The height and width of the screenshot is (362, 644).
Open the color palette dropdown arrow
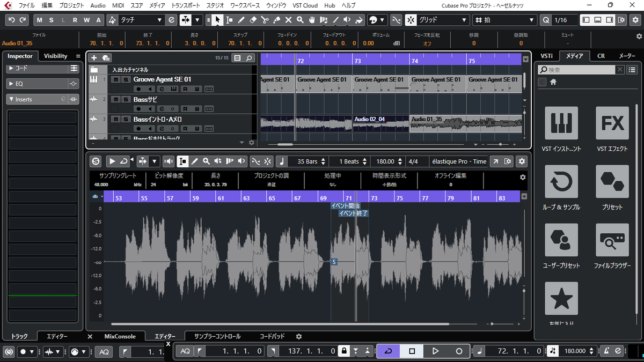click(x=383, y=20)
